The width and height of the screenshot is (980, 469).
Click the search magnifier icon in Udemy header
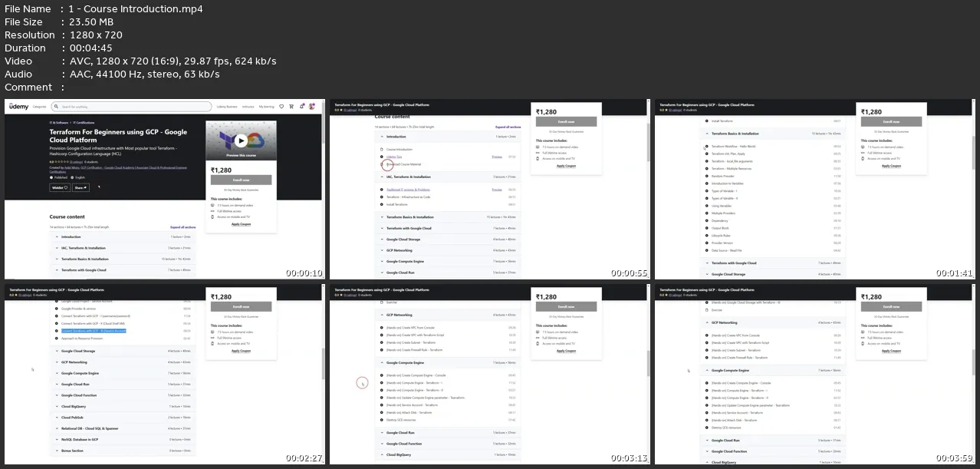point(56,107)
